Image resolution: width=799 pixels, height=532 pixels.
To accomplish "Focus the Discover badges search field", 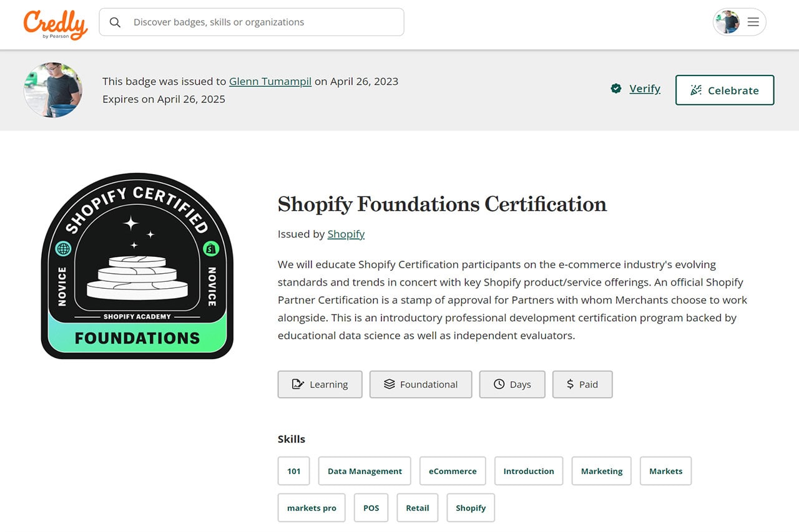I will 252,22.
